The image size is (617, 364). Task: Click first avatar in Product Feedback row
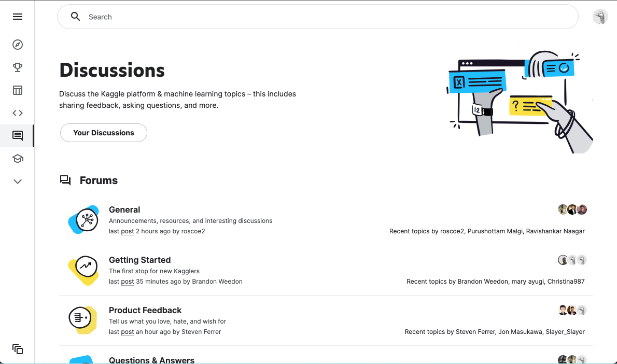click(563, 310)
